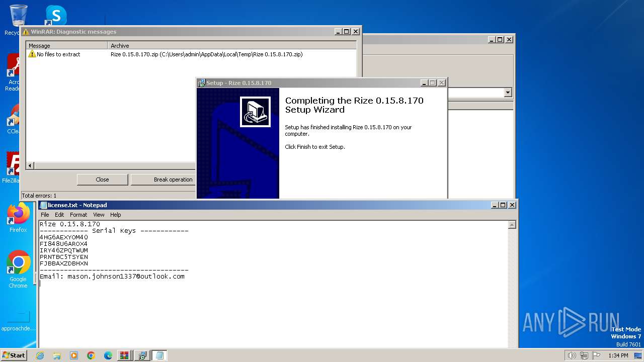Select CCleaner desktop shortcut
This screenshot has height=362, width=644.
(x=13, y=119)
